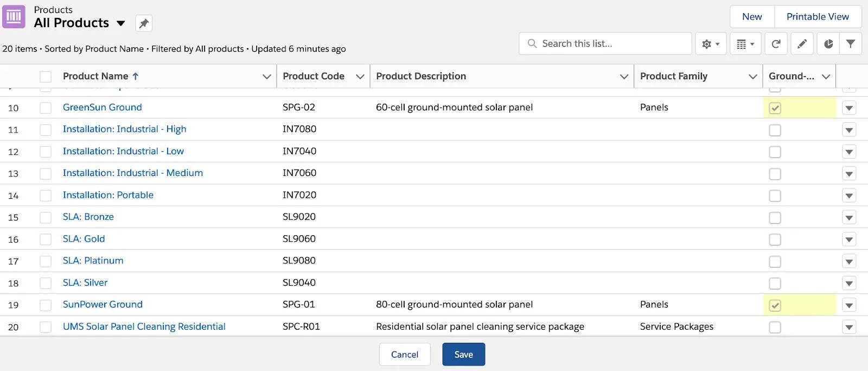Open row actions for UMS Solar Panel Cleaning
This screenshot has width=868, height=371.
click(x=849, y=327)
